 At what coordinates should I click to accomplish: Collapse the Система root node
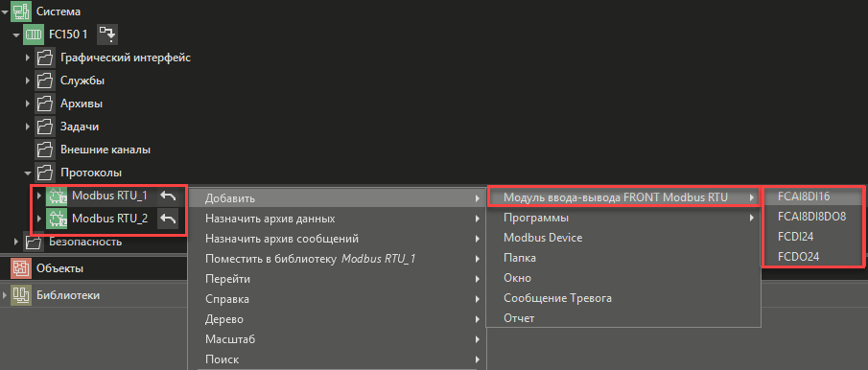click(5, 12)
